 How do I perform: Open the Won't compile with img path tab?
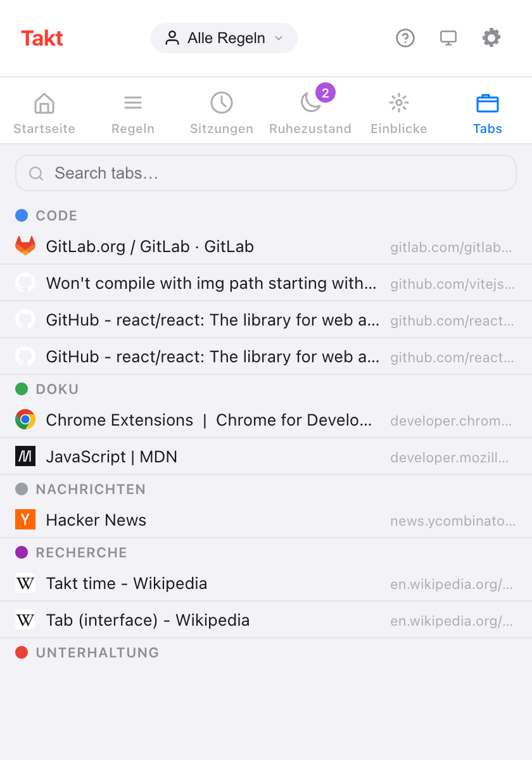pyautogui.click(x=266, y=283)
